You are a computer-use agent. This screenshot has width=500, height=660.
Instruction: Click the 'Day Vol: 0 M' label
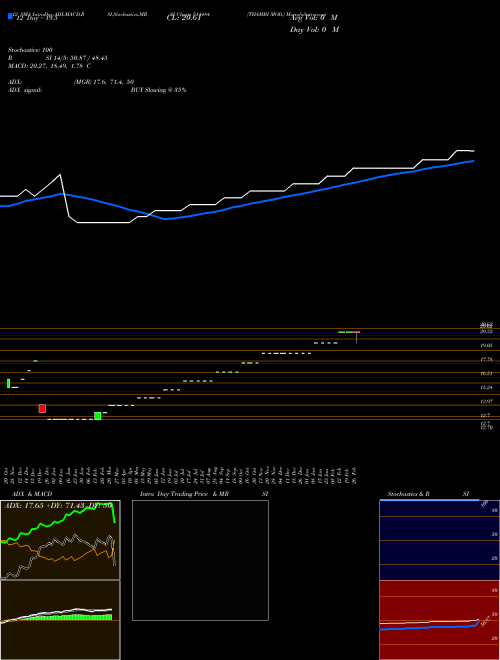tap(314, 30)
